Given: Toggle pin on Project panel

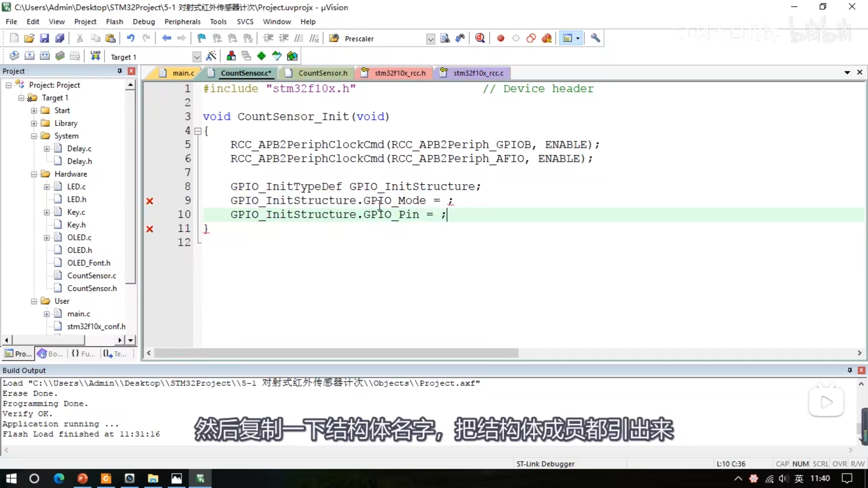Looking at the screenshot, I should 119,71.
